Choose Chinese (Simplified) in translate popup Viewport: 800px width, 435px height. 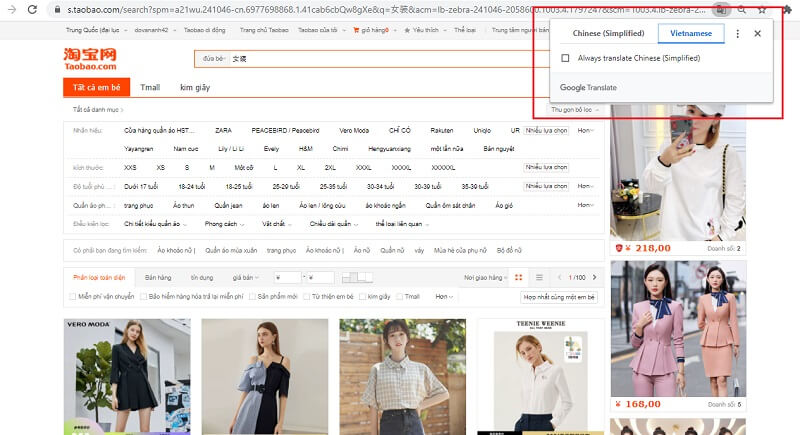click(608, 33)
